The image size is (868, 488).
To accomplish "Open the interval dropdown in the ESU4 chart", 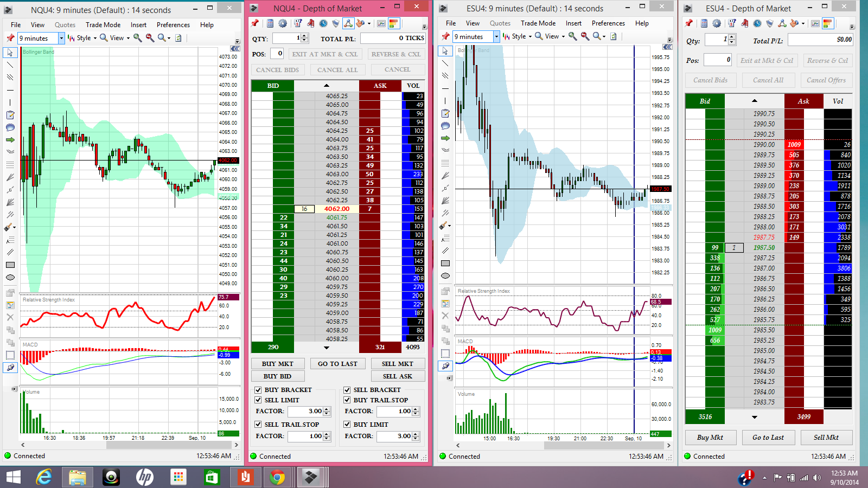I will 496,36.
